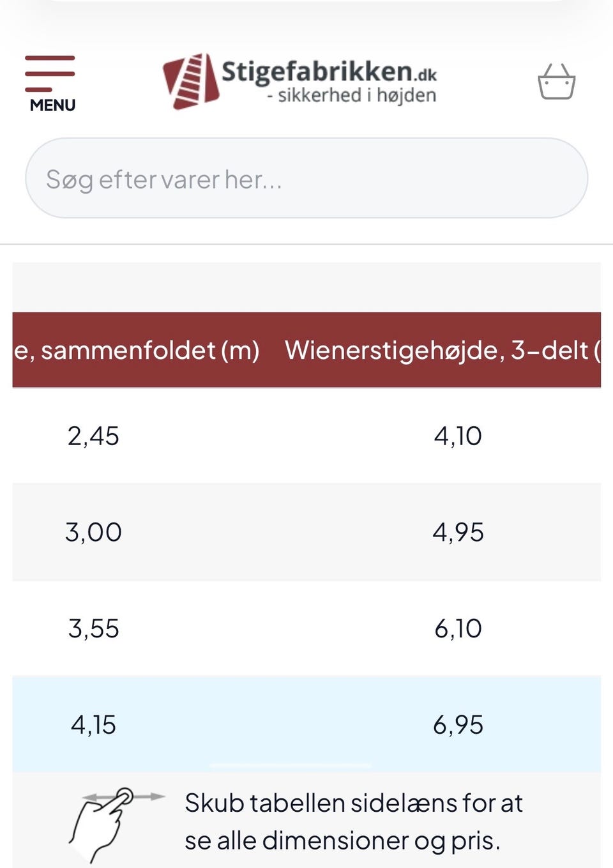Select the 6,95 cell in highlighted row

click(458, 725)
